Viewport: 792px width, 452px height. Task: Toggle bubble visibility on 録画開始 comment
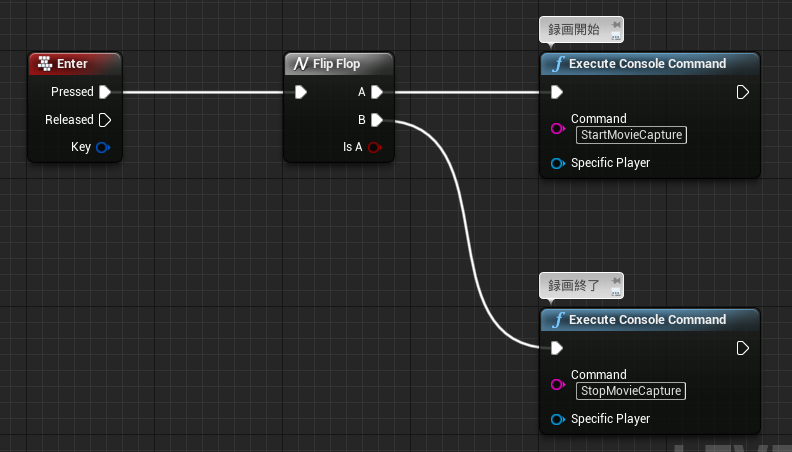[x=615, y=36]
